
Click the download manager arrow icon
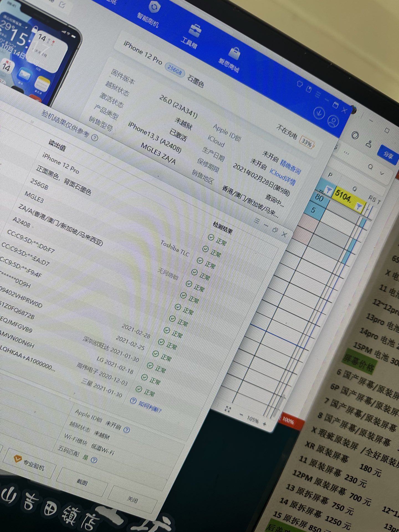tap(319, 113)
